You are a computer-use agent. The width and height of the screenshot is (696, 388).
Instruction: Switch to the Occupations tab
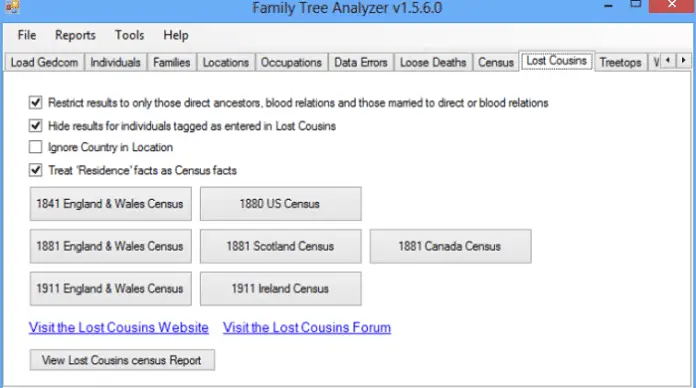(x=291, y=63)
